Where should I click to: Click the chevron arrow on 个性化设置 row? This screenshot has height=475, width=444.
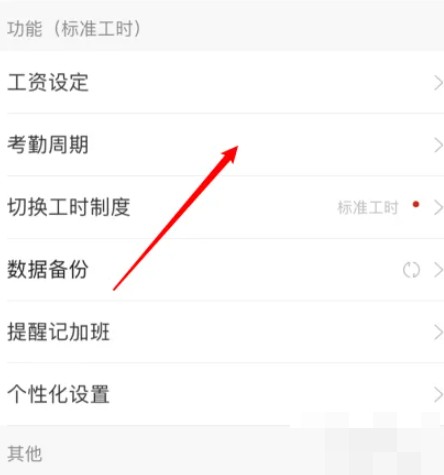[438, 395]
